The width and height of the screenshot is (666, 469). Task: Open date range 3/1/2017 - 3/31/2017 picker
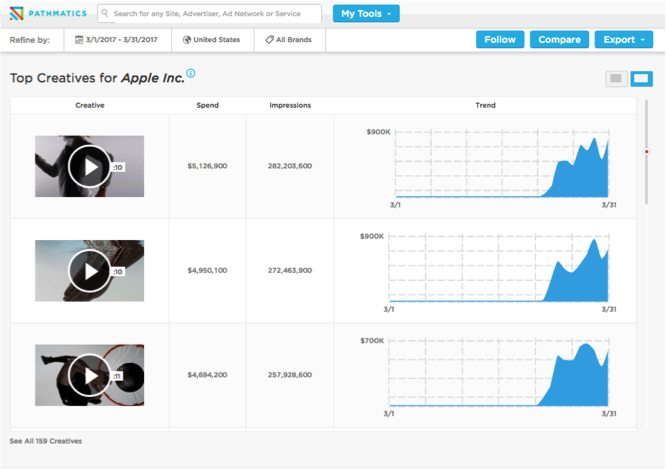[x=118, y=40]
